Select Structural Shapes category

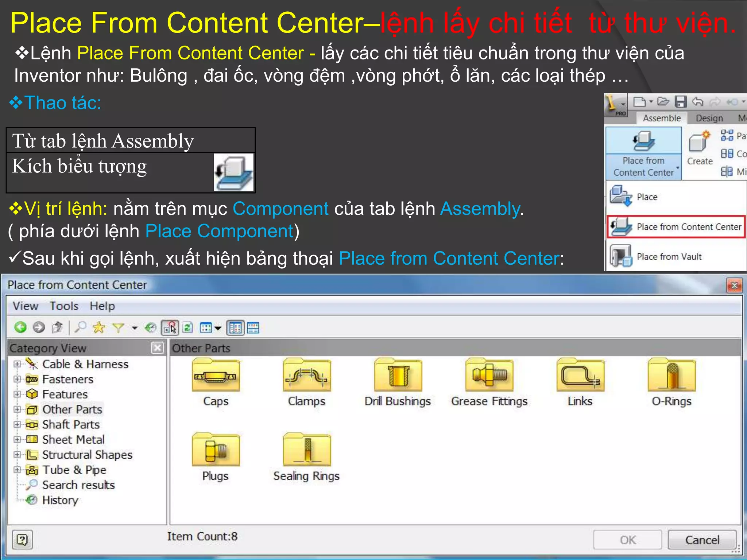pos(88,455)
